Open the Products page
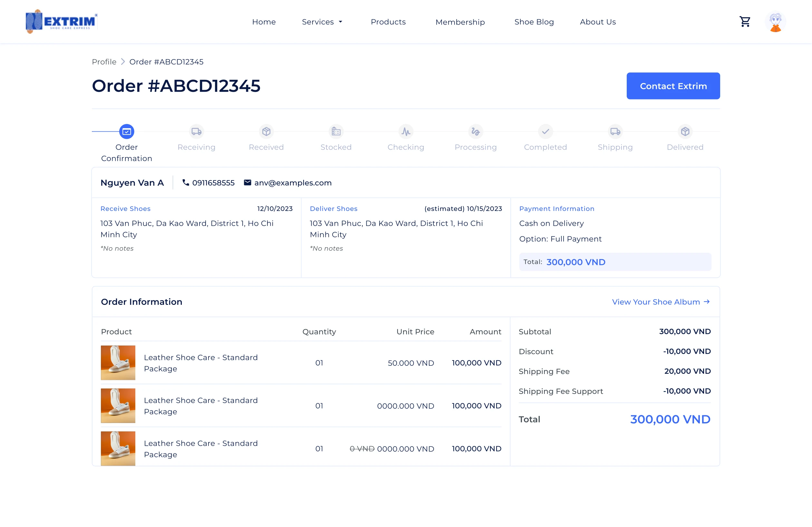This screenshot has height=527, width=812. (x=388, y=22)
